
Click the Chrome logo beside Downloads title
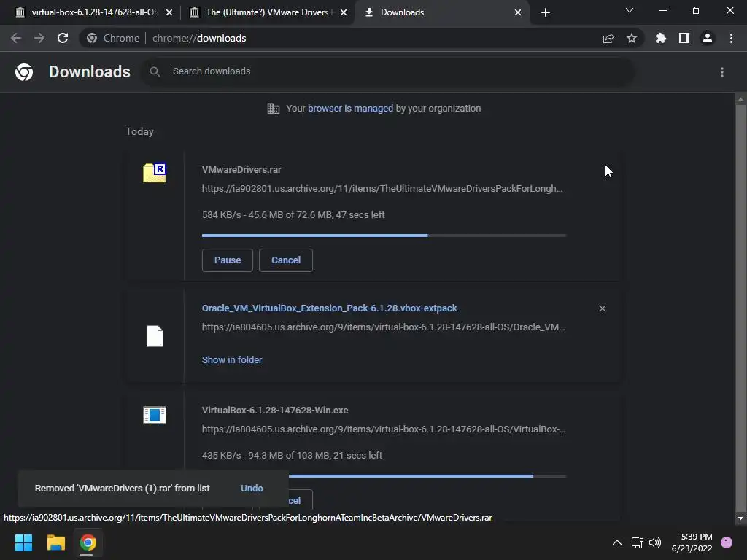pos(24,72)
